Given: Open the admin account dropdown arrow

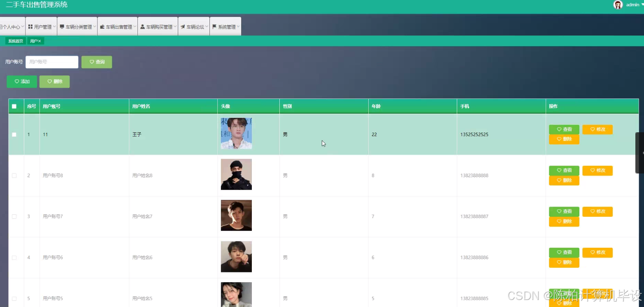Looking at the screenshot, I should [642, 5].
